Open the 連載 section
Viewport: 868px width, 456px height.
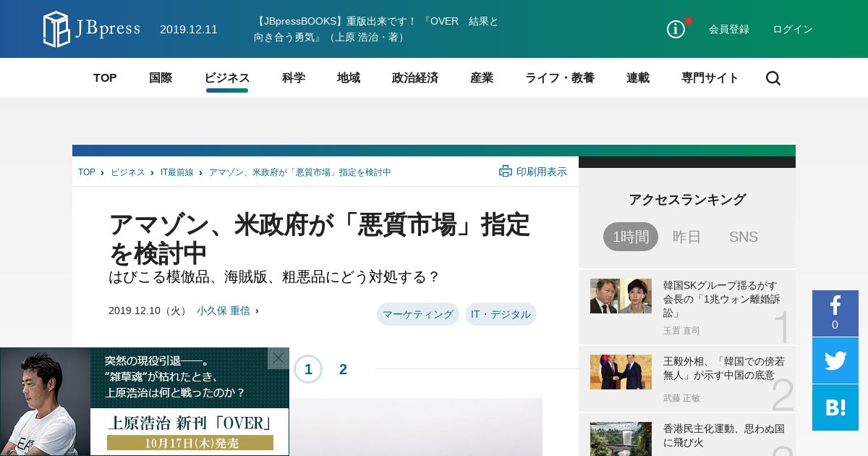coord(638,78)
